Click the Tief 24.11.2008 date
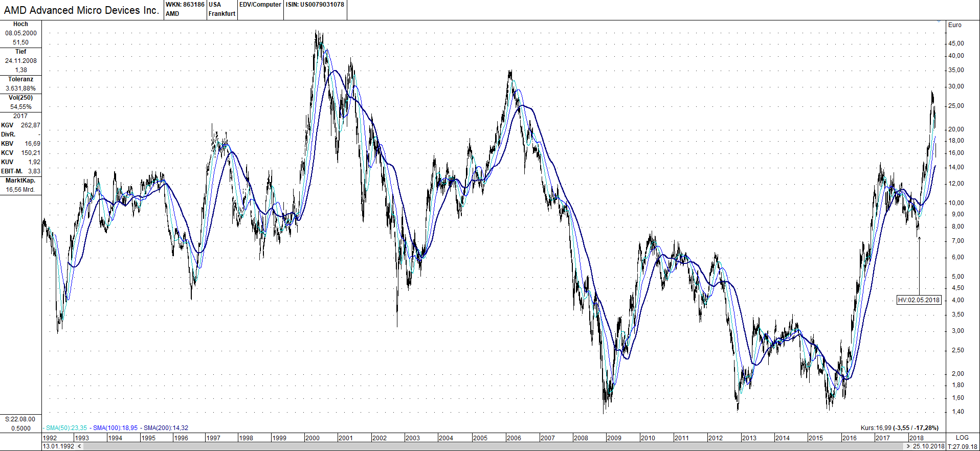This screenshot has height=451, width=980. [x=21, y=61]
